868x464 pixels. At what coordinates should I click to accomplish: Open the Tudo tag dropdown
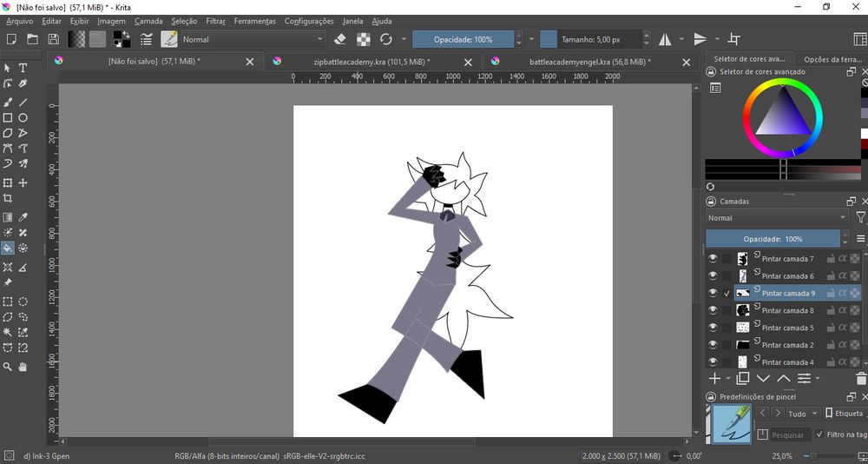point(801,414)
